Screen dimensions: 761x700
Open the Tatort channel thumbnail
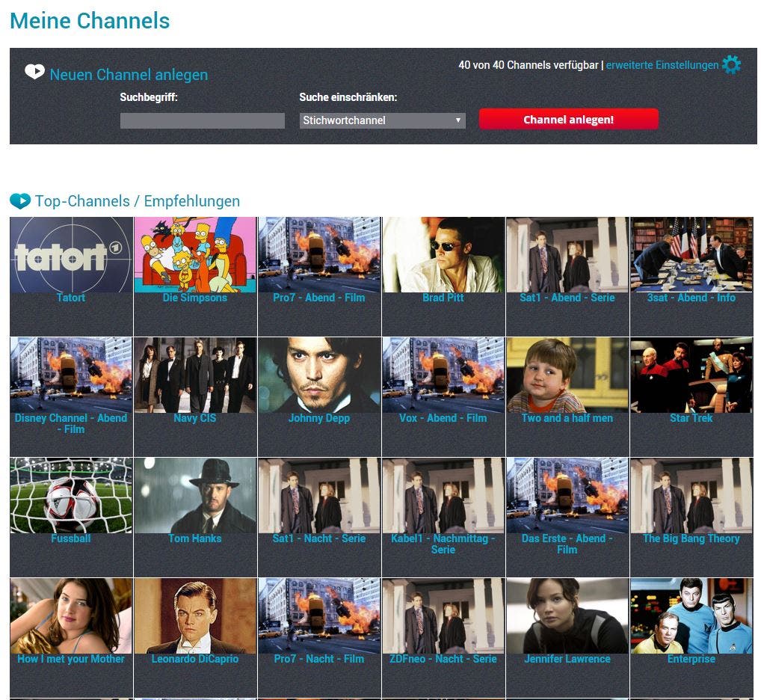click(x=71, y=255)
